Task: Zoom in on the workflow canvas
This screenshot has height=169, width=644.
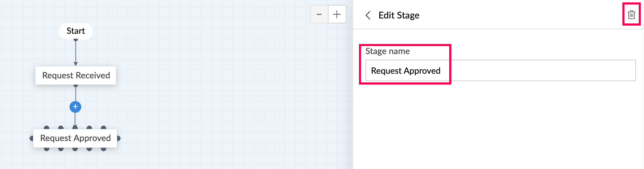Action: coord(337,14)
